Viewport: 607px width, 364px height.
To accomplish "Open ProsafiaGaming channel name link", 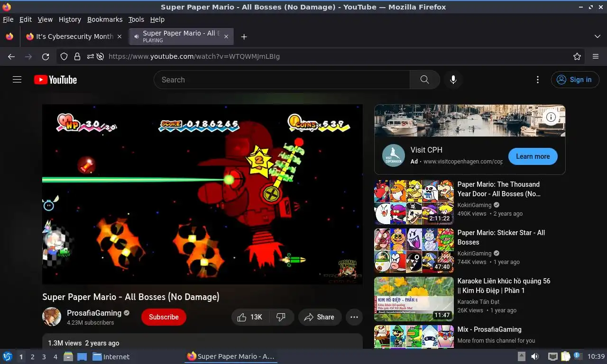I will (x=94, y=313).
